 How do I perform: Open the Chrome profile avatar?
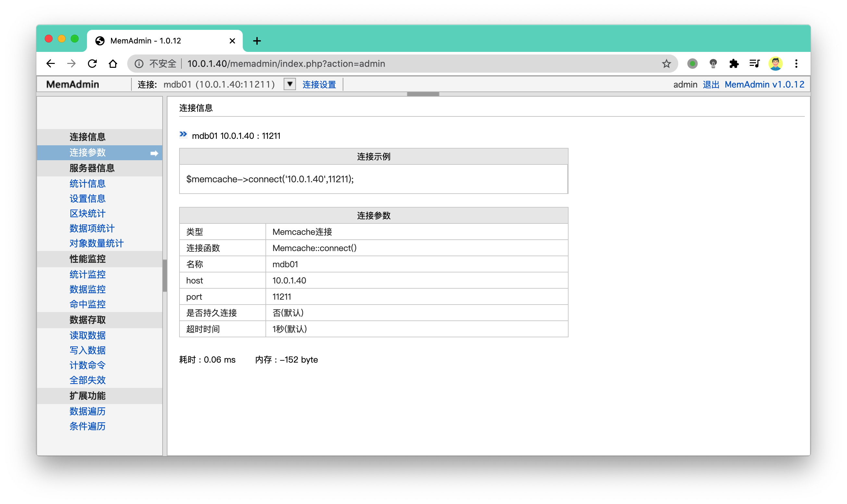775,64
